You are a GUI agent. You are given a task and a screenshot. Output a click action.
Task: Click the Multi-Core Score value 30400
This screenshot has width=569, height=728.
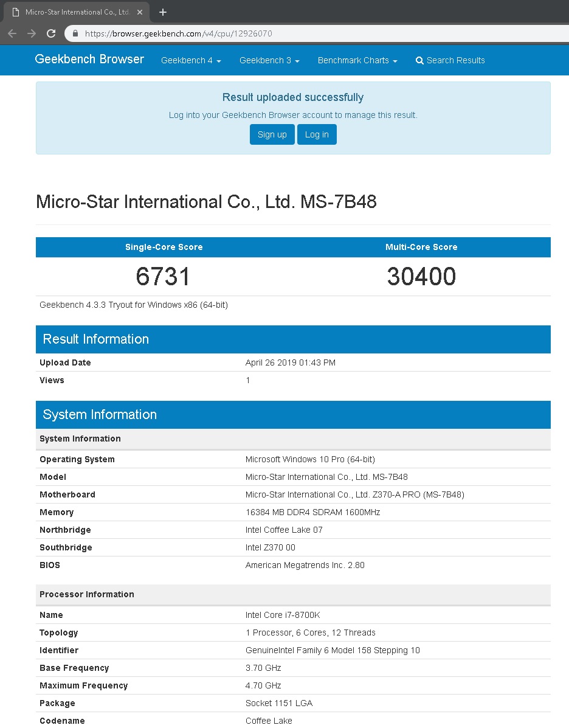point(421,277)
